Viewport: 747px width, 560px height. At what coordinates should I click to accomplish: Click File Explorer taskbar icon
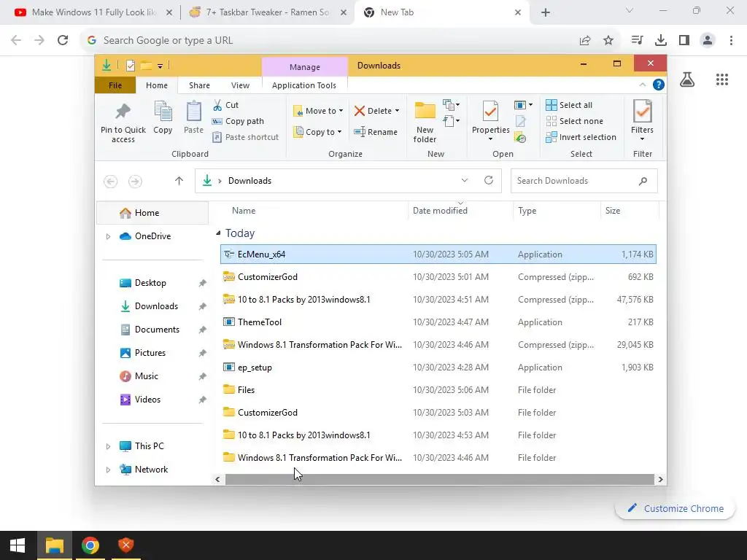[54, 545]
